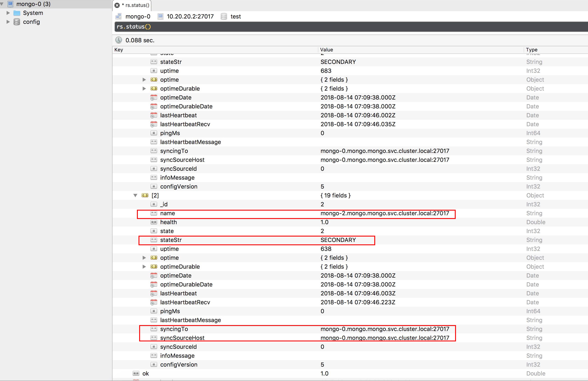Select uptime value 683
The image size is (588, 381).
click(326, 71)
